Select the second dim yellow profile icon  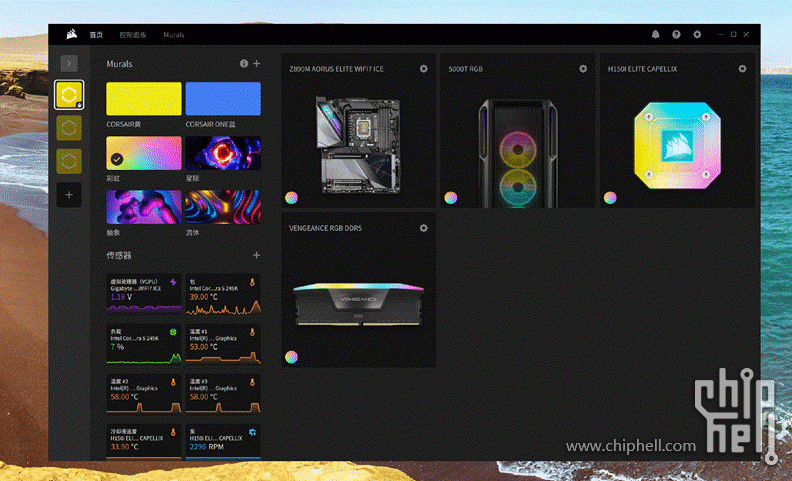pyautogui.click(x=69, y=128)
